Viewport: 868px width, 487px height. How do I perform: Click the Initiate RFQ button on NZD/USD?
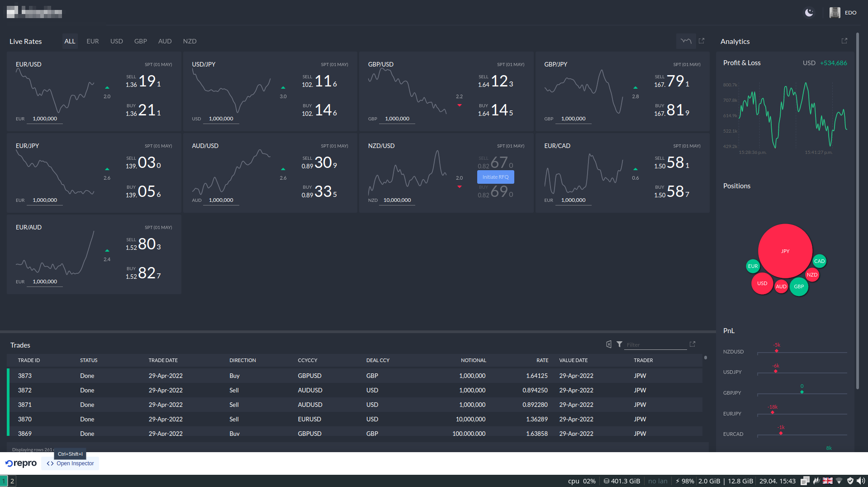pyautogui.click(x=495, y=177)
